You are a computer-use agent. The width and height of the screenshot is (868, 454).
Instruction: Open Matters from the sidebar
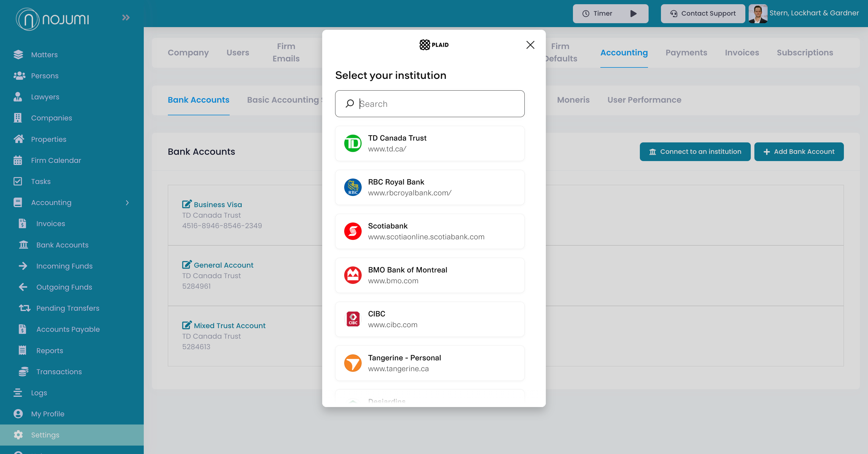[x=44, y=54]
